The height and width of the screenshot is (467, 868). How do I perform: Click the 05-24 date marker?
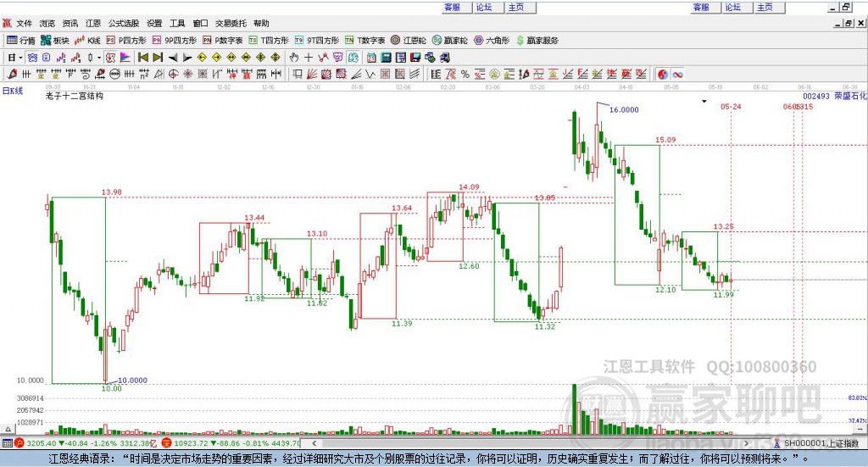731,106
